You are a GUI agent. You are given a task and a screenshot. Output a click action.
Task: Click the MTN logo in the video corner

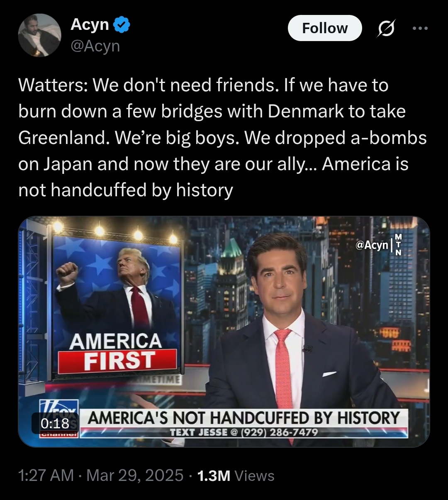pyautogui.click(x=398, y=244)
